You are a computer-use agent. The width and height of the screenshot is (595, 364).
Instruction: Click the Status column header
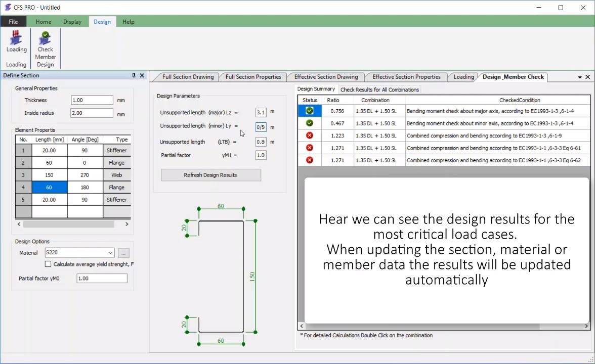(x=310, y=100)
